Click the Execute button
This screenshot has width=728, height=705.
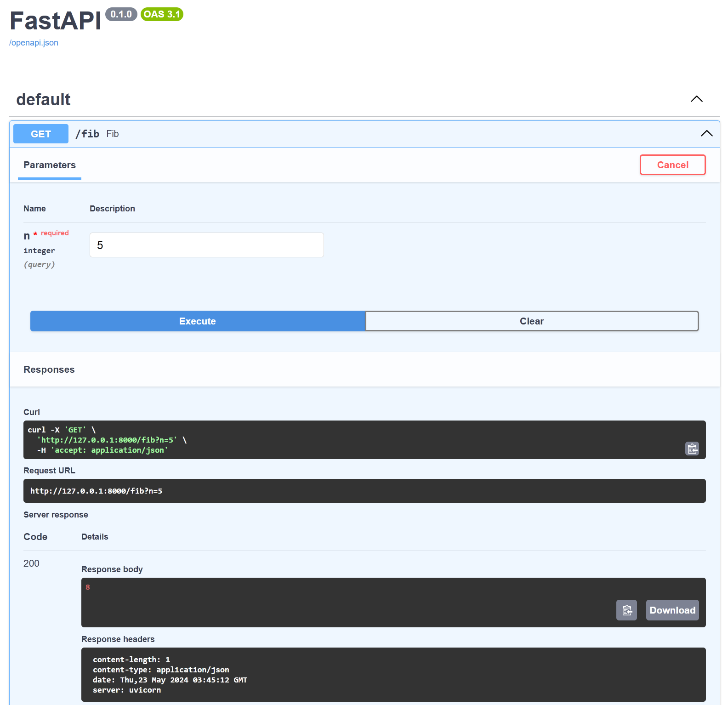198,321
